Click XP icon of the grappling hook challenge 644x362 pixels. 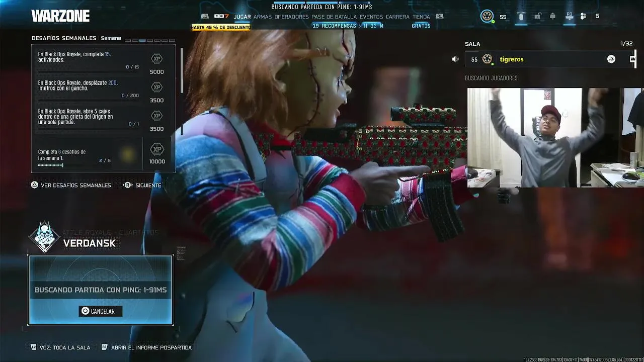pos(157,87)
